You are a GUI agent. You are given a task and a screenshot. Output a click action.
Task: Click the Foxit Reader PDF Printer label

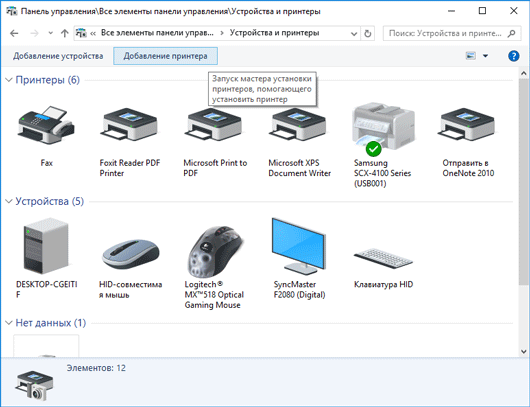pos(130,168)
